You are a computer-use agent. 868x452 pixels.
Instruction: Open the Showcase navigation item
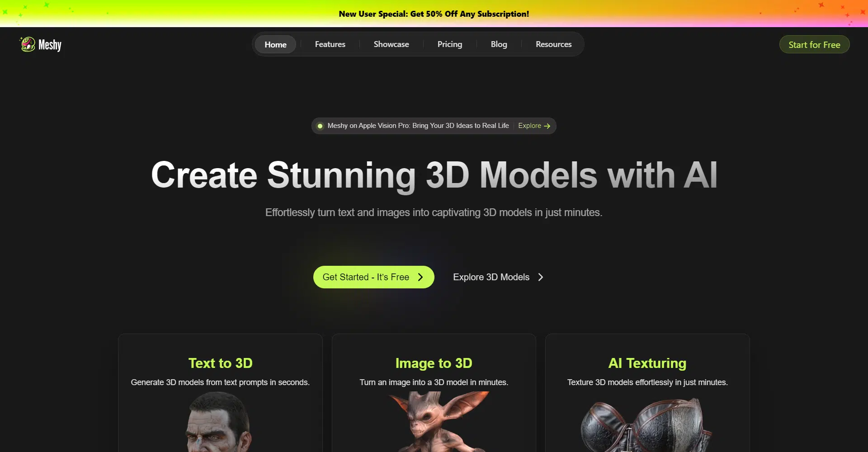391,44
